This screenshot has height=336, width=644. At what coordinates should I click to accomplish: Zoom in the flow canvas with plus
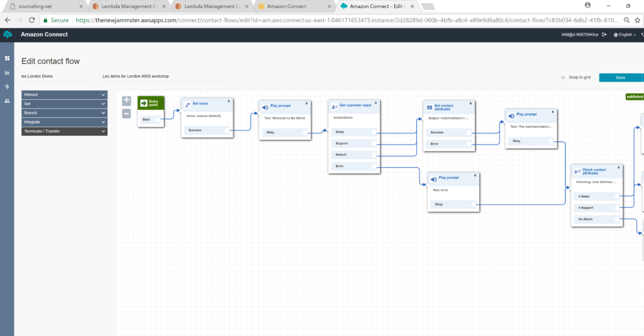(x=126, y=100)
